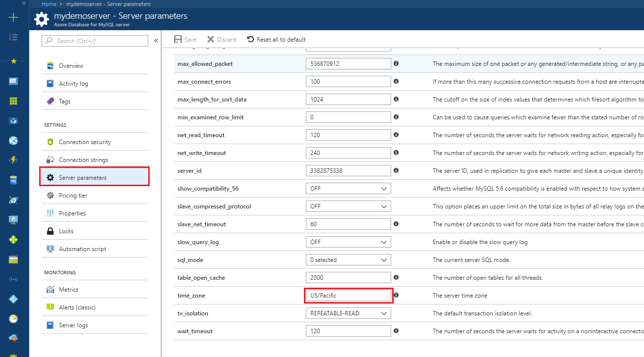Image resolution: width=644 pixels, height=357 pixels.
Task: Open the Resource groups cube icon
Action: [x=13, y=121]
